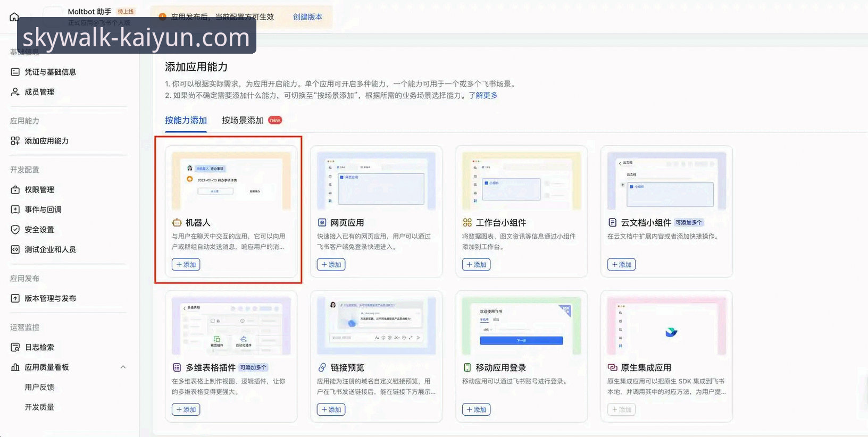Click the 权限管理 lock icon
Viewport: 868px width, 437px height.
tap(15, 190)
